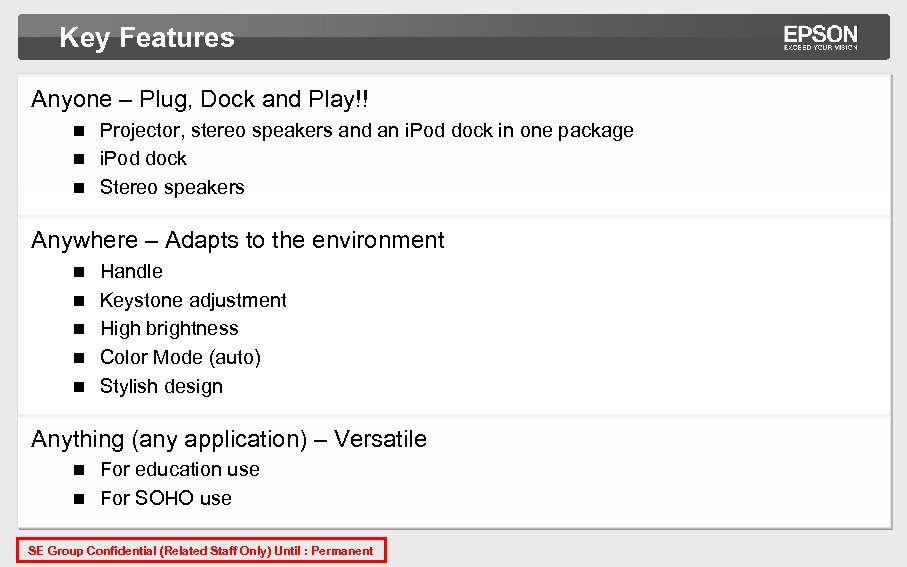Click the bullet next to "Keystone adjustment"

[x=79, y=301]
